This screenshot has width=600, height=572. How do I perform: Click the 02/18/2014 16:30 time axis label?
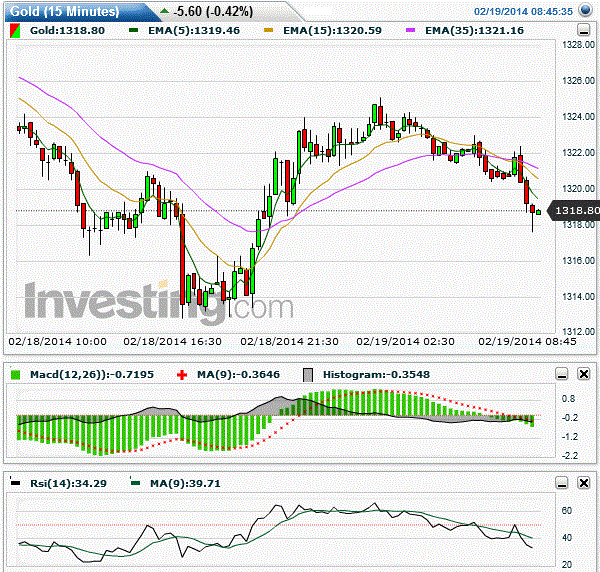[x=173, y=341]
